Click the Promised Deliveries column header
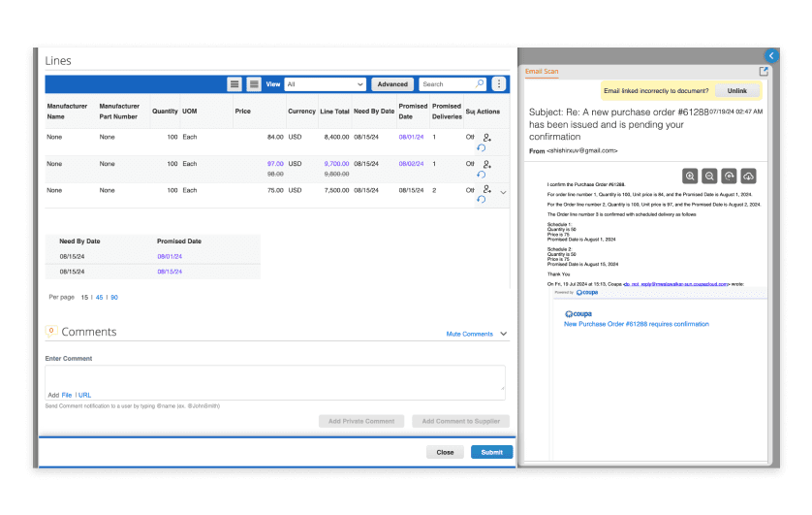Screen dimensions: 812x515 (x=447, y=112)
